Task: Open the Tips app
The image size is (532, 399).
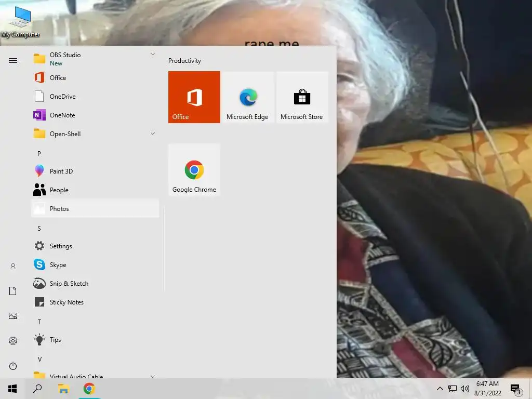Action: (x=95, y=340)
